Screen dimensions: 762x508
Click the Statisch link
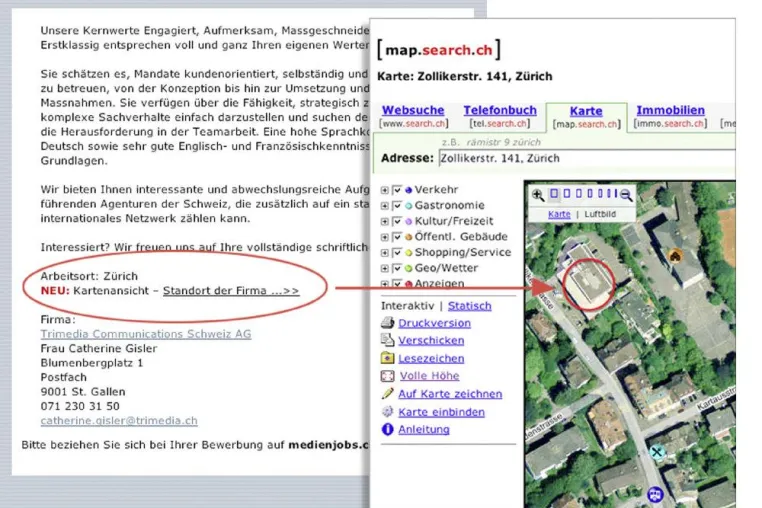469,306
